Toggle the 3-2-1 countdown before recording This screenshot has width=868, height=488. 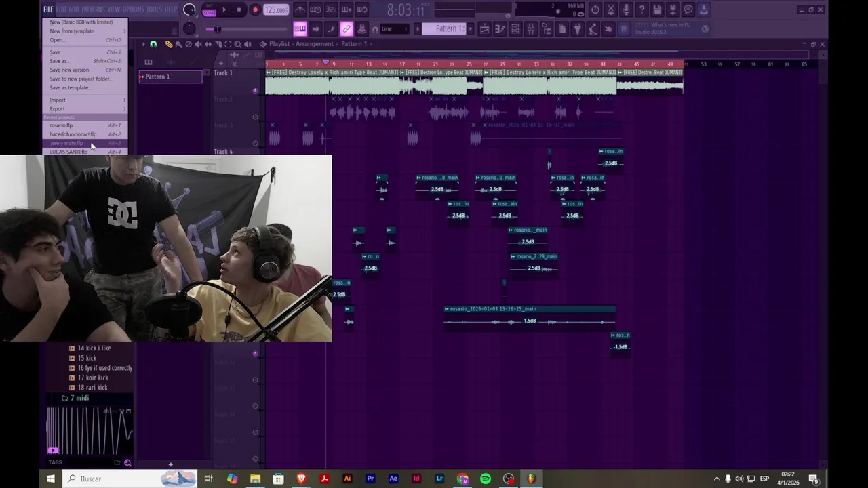coord(331,9)
